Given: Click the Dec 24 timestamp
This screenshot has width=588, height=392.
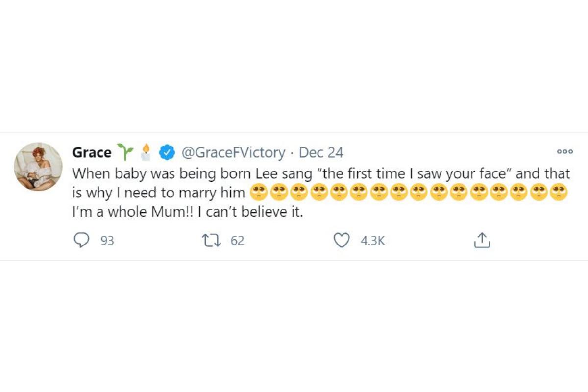Looking at the screenshot, I should coord(321,153).
